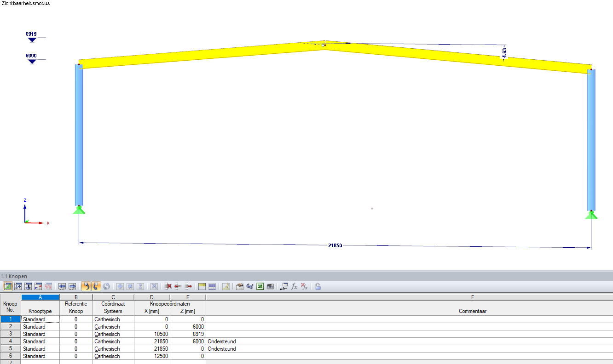Export the Knopen table to Excel

pos(260,286)
